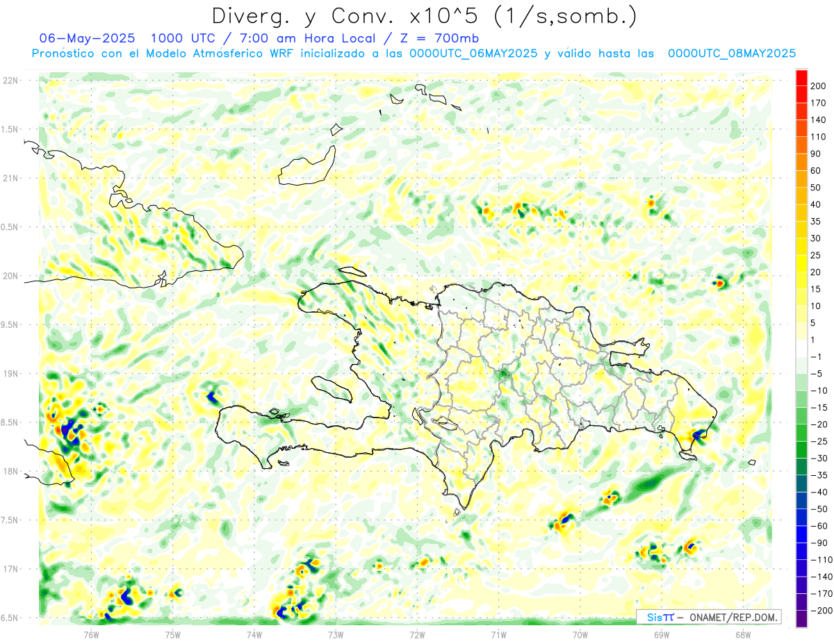Click the '7.5N' latitude label

coord(9,520)
